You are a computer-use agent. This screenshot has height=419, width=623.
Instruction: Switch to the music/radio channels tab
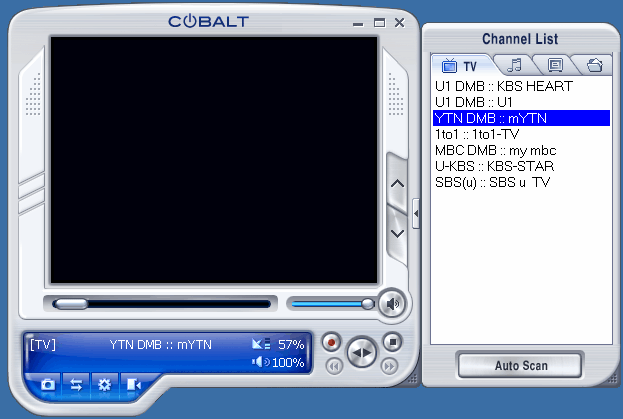click(x=515, y=65)
